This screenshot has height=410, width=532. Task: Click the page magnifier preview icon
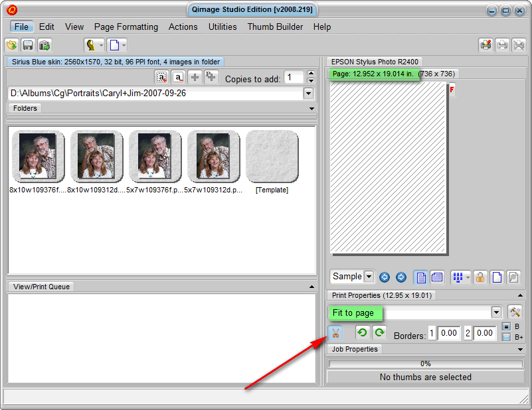point(513,277)
